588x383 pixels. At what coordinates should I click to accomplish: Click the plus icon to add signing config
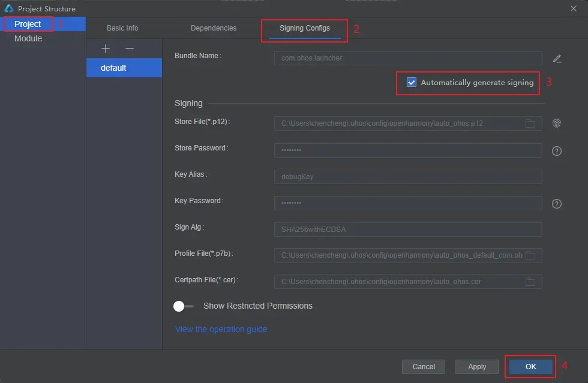[x=106, y=49]
